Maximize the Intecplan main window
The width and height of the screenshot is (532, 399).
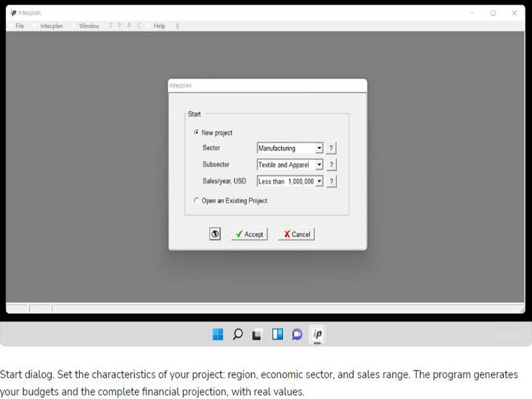click(x=493, y=13)
